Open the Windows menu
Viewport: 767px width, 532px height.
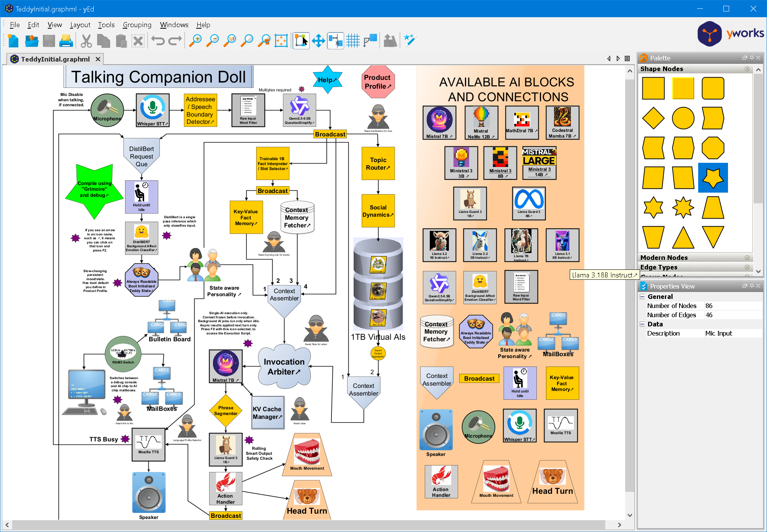pyautogui.click(x=174, y=25)
